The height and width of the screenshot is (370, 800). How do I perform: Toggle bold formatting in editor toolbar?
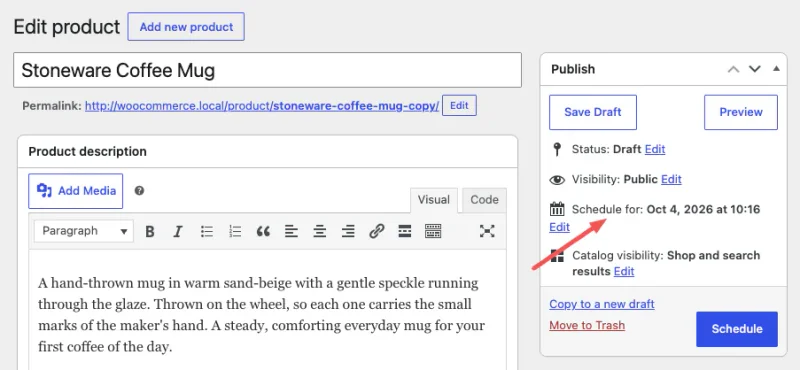[149, 231]
